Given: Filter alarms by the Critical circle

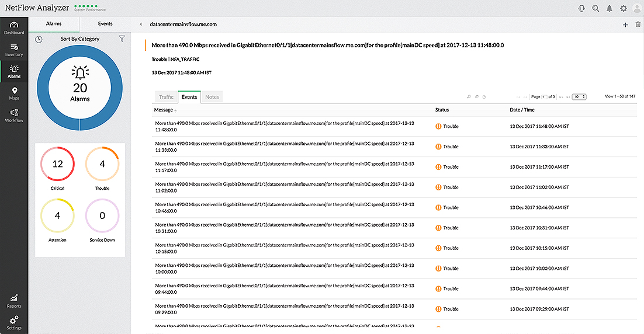Looking at the screenshot, I should click(57, 164).
